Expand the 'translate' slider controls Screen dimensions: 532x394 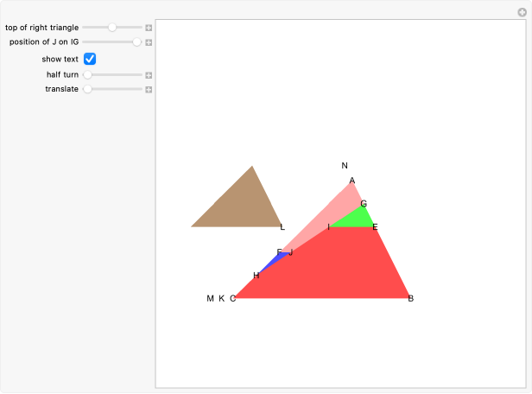[149, 90]
